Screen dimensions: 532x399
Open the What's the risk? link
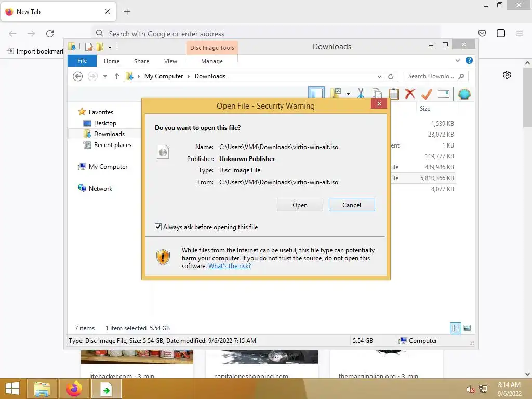230,266
